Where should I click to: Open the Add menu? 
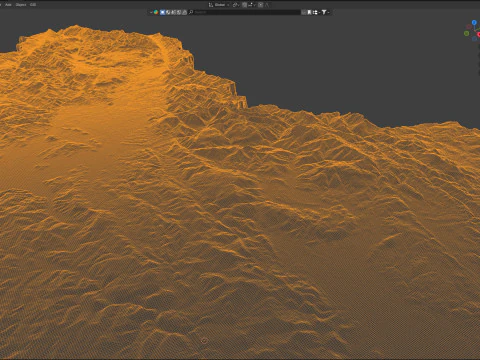pyautogui.click(x=8, y=5)
